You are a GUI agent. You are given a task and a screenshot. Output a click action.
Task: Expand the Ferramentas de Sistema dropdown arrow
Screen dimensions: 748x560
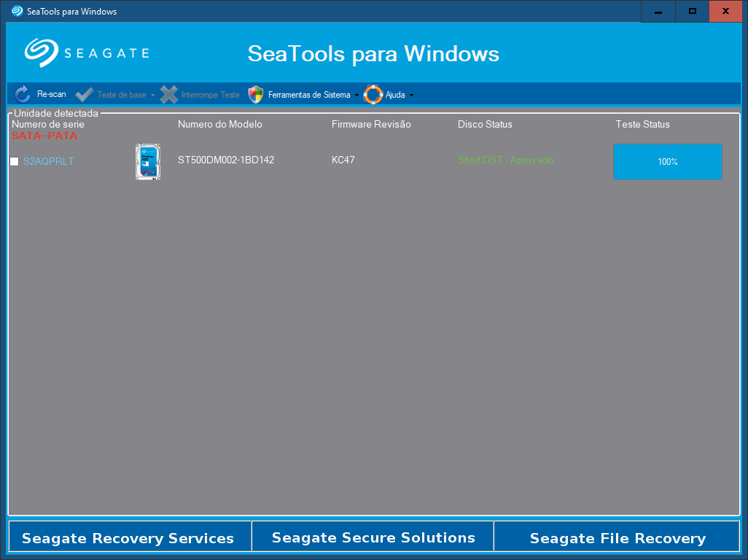(357, 96)
